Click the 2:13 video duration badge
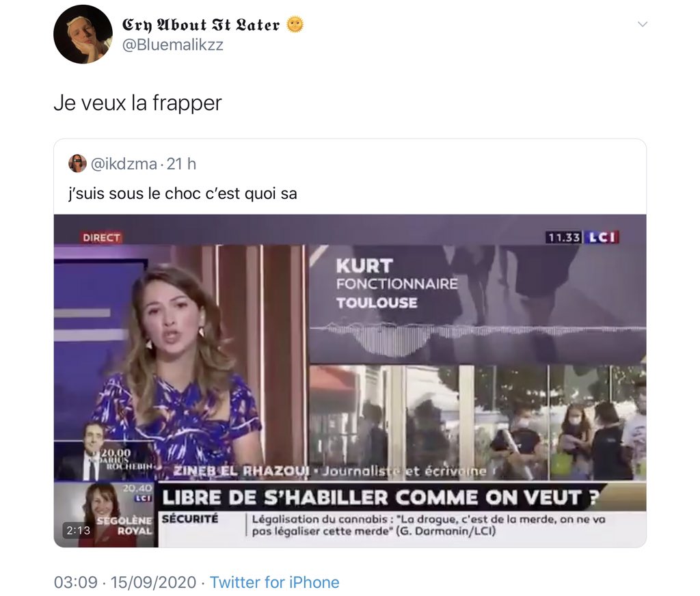 click(x=78, y=530)
